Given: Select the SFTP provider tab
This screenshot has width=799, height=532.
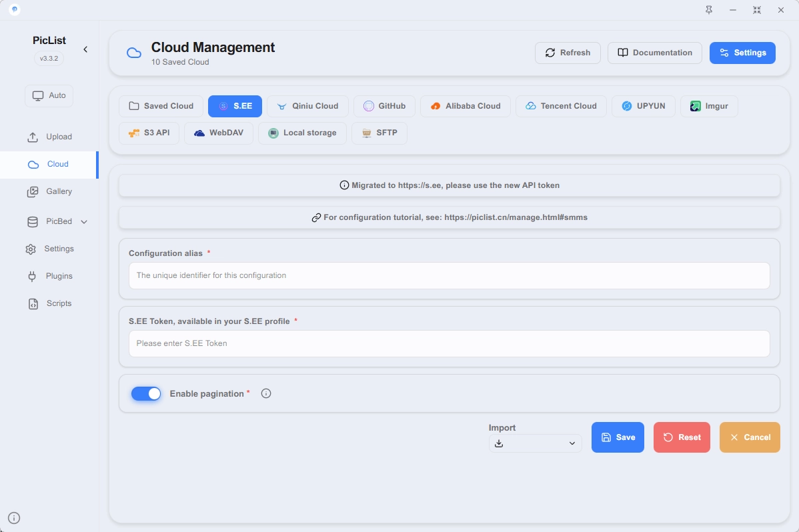Looking at the screenshot, I should coord(379,133).
